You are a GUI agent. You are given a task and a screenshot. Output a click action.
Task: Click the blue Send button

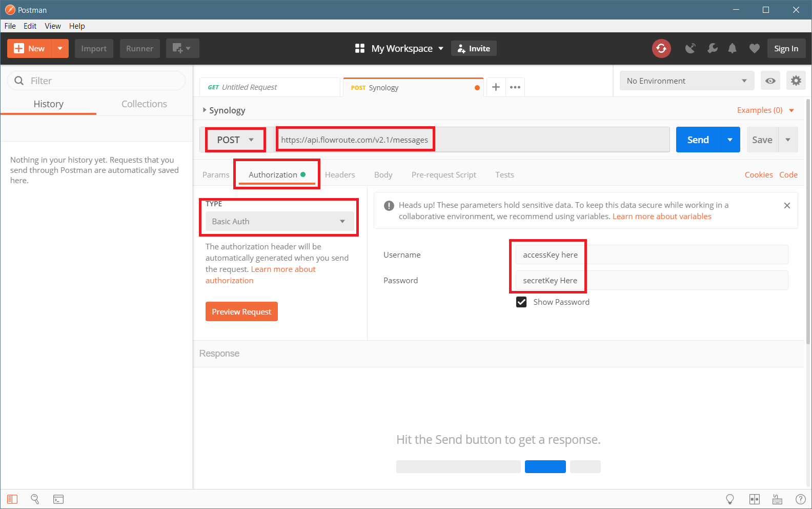point(698,140)
